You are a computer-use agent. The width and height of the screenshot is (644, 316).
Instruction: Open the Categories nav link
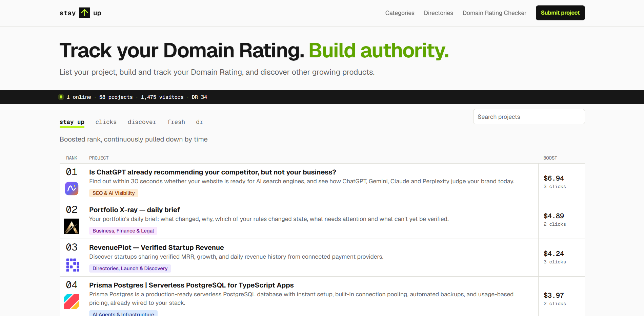pos(400,13)
